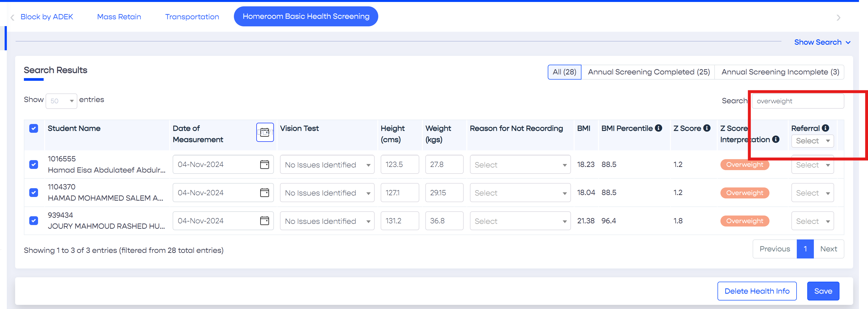Toggle select-all checkbox in table header
The height and width of the screenshot is (309, 868).
tap(34, 128)
